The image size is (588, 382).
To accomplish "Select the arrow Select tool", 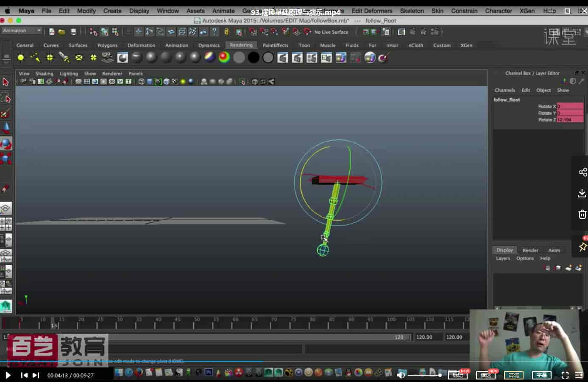I will click(6, 82).
